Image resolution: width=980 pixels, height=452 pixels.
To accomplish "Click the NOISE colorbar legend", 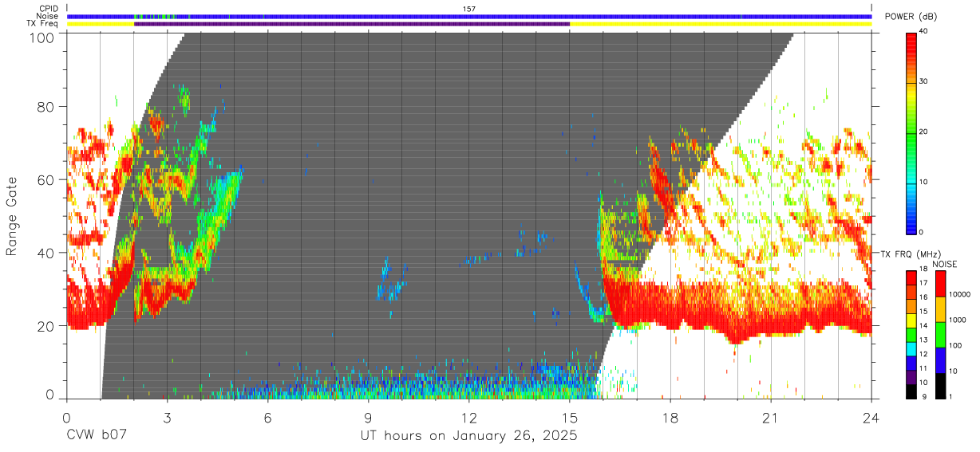I will coord(940,333).
